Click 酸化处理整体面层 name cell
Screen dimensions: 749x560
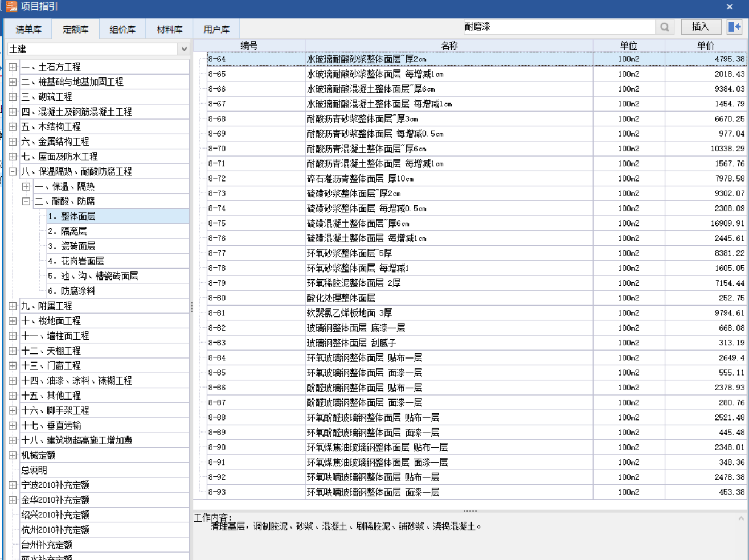click(x=449, y=298)
